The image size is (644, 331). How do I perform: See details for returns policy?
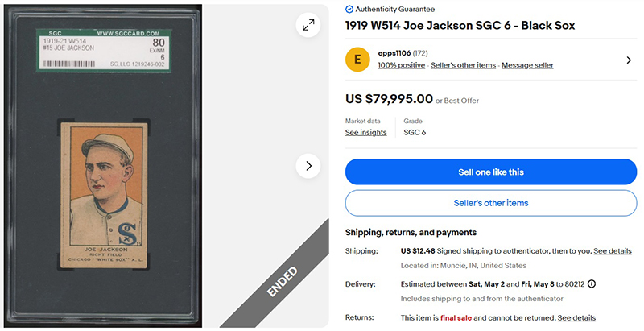click(x=576, y=317)
